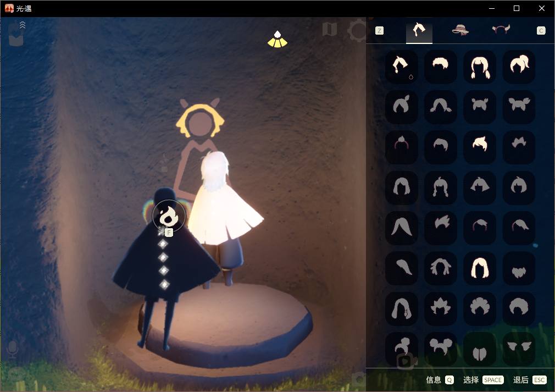Pick the bright twin low pigtails hairstyle
555x392 pixels.
pyautogui.click(x=480, y=67)
